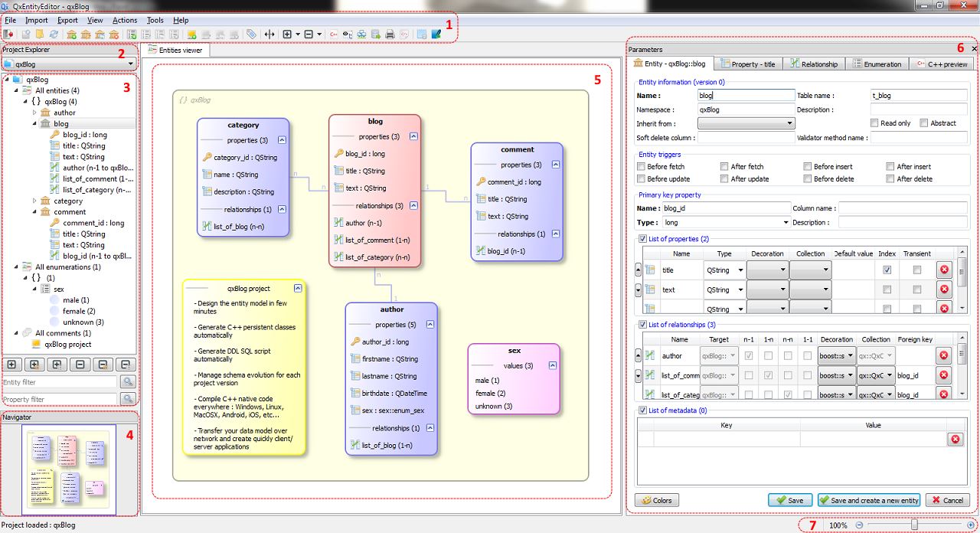Click the zoom slider handle
This screenshot has height=533, width=980.
913,525
